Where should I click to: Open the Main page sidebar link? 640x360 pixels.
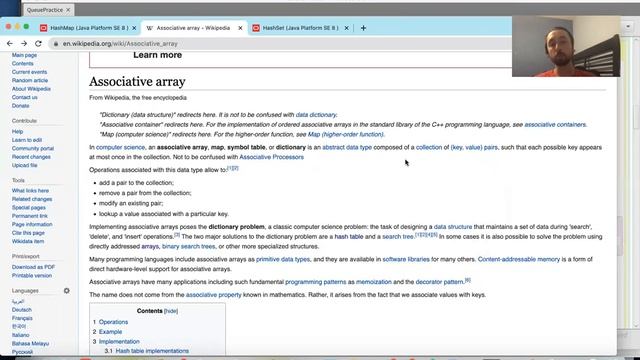[x=24, y=55]
